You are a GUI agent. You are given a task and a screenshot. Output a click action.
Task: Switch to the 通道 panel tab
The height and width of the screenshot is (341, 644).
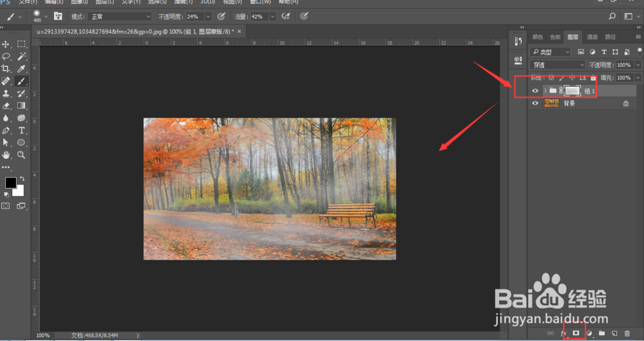[592, 37]
